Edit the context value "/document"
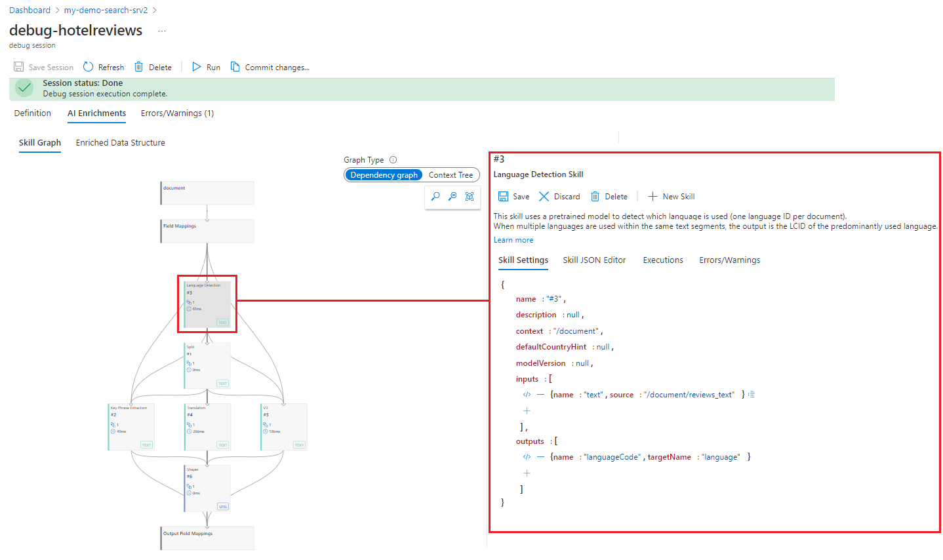 click(x=576, y=331)
